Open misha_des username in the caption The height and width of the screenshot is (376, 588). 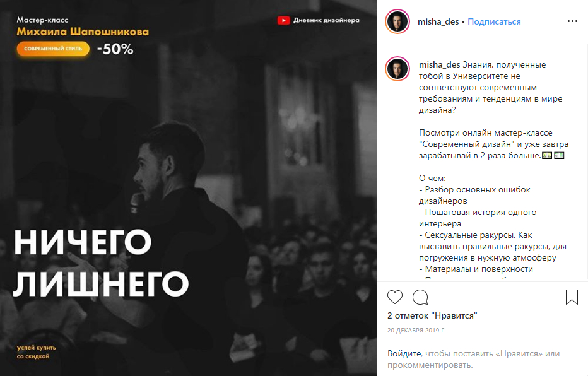[x=439, y=64]
